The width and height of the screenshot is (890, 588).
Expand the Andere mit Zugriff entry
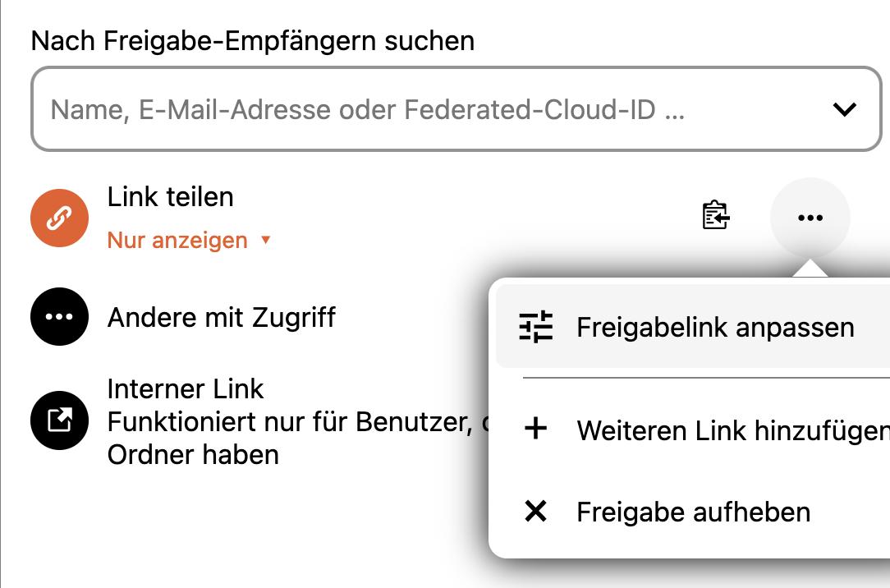tap(222, 317)
